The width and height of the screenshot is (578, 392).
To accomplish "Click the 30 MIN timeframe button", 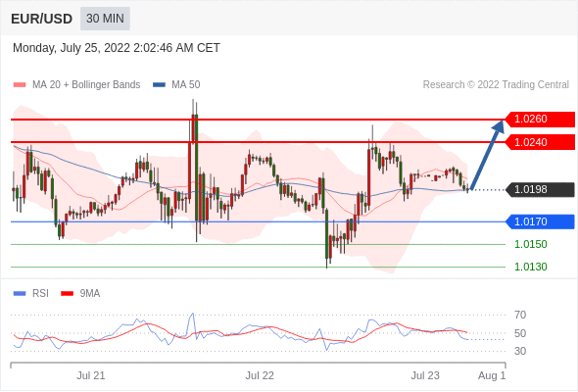I will 105,19.
